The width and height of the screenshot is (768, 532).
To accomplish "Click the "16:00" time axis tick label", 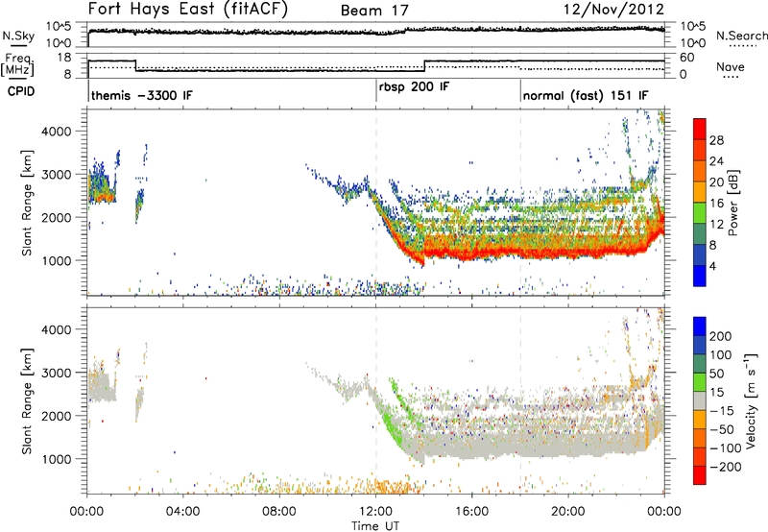I will (x=471, y=511).
